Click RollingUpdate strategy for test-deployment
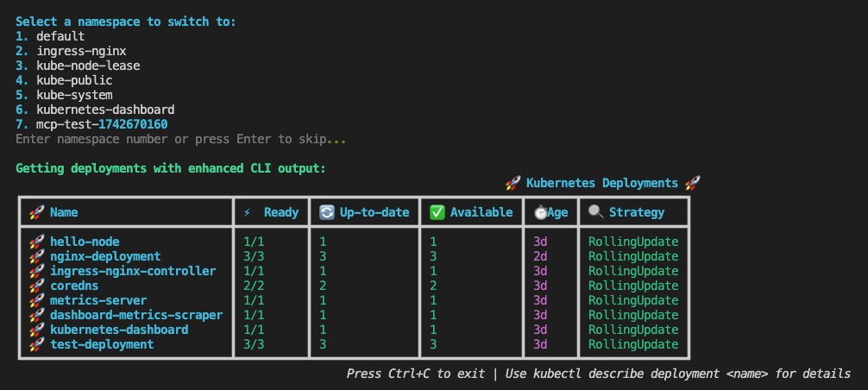This screenshot has height=390, width=868. click(633, 344)
